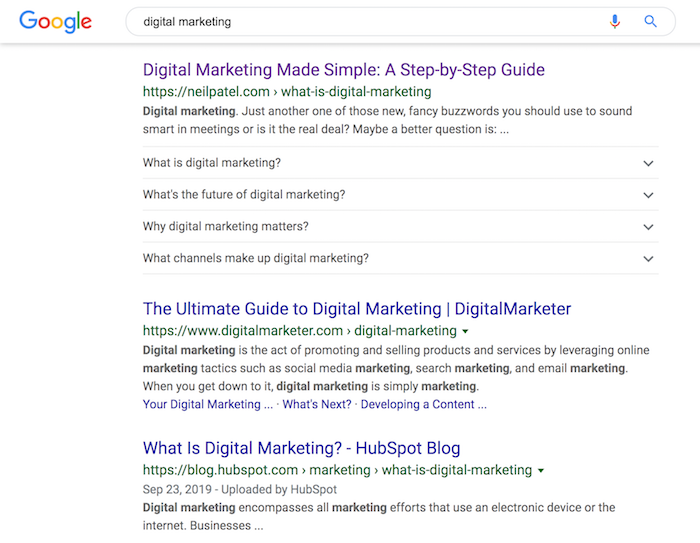700x543 pixels.
Task: Open the dropdown arrow beside digitalmarketer.com URL
Action: [x=465, y=331]
